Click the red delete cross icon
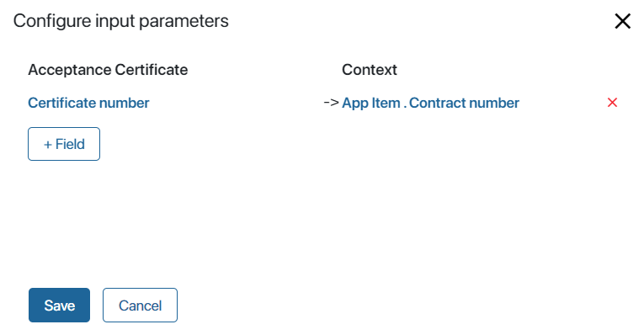This screenshot has width=644, height=335. [612, 102]
